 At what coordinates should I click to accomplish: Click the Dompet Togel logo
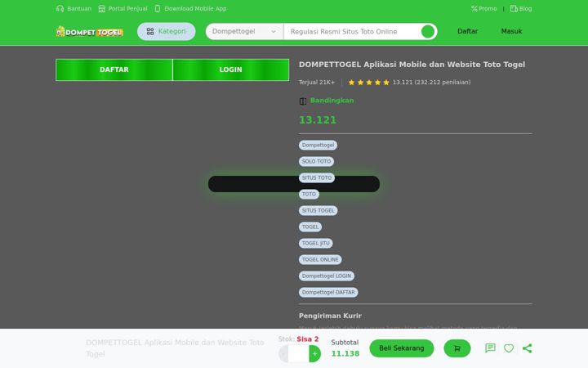click(x=89, y=32)
